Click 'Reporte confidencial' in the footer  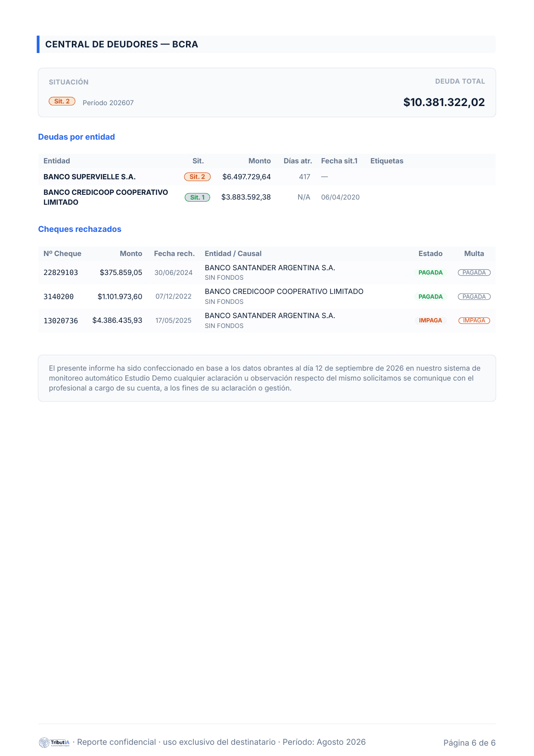116,742
